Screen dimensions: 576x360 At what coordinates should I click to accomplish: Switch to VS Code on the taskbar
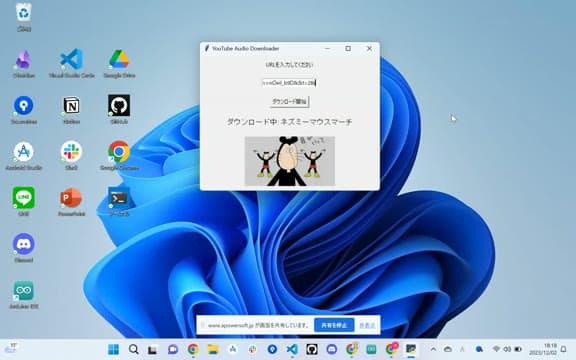pyautogui.click(x=292, y=349)
